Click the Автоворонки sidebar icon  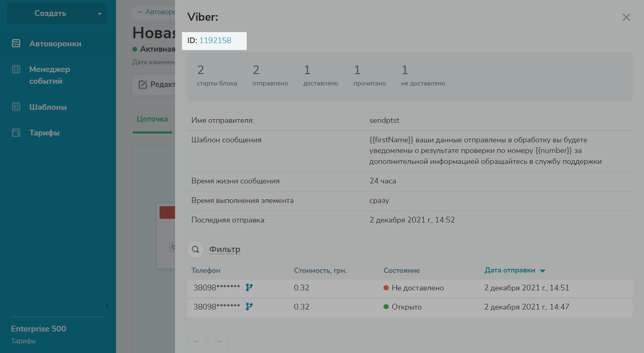tap(16, 44)
